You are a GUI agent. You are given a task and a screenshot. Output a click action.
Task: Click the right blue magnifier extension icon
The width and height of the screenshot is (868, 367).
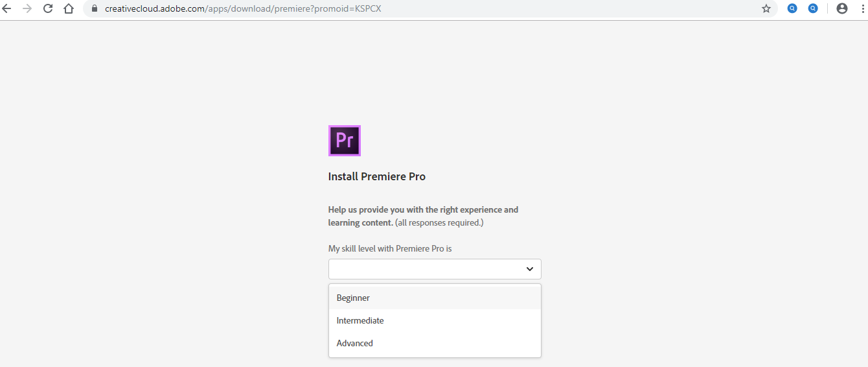813,9
